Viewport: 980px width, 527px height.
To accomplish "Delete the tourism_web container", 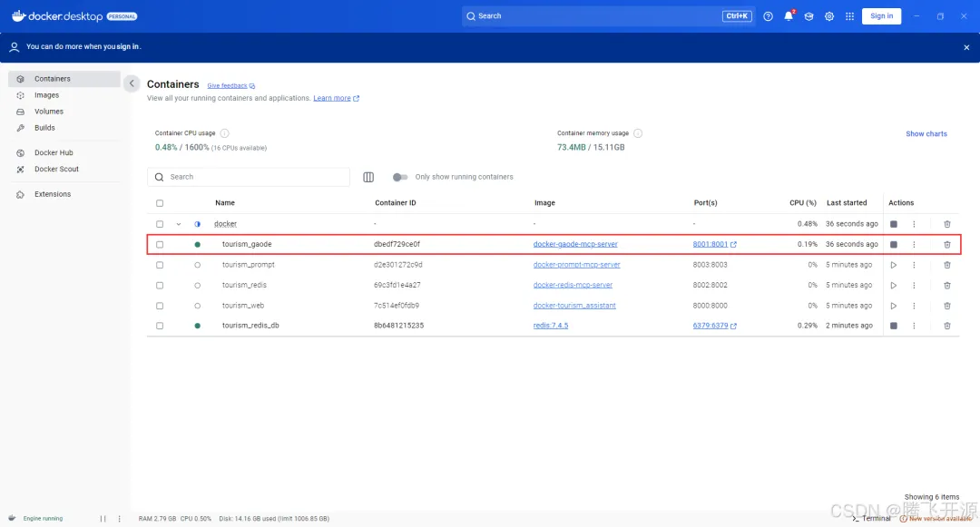I will (946, 306).
